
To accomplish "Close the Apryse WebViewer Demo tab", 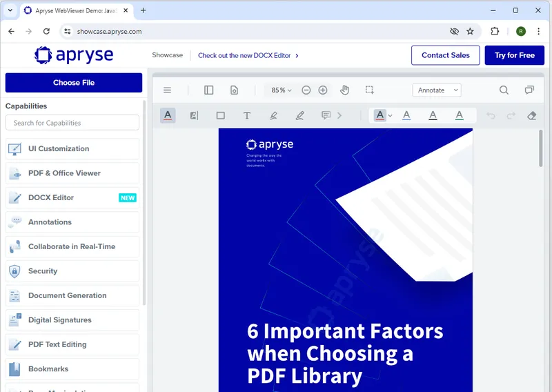I will (x=126, y=10).
